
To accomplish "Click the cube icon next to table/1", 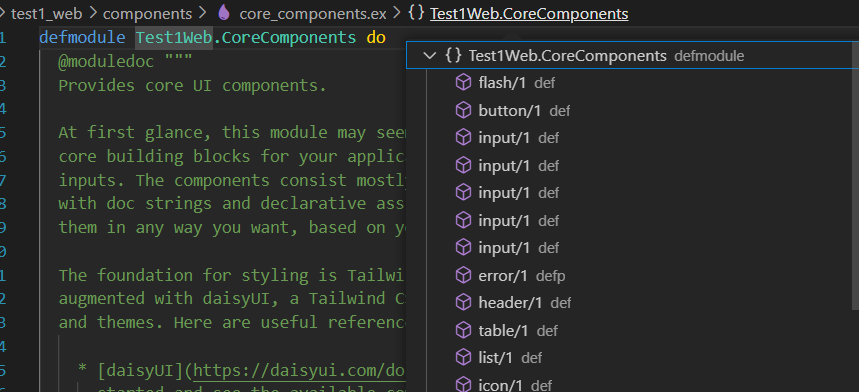I will click(x=463, y=330).
